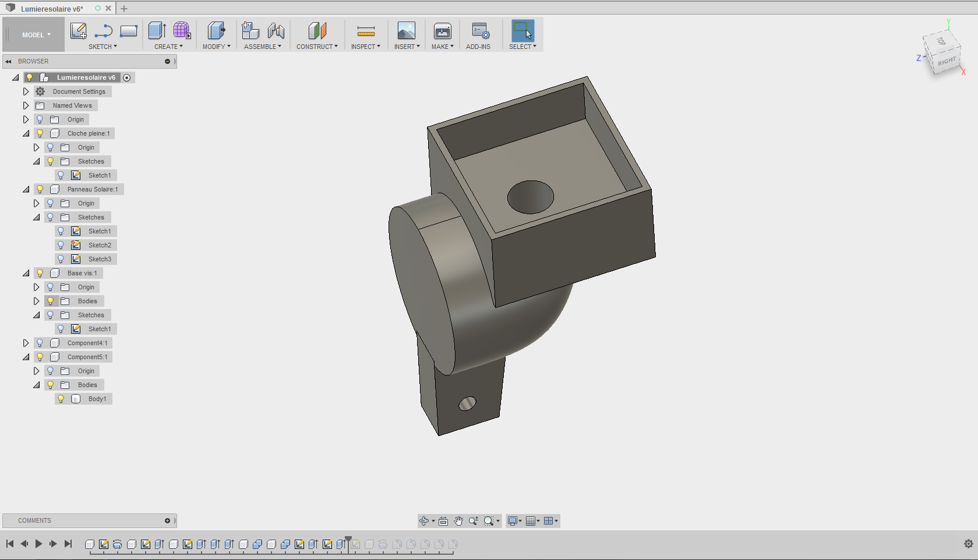This screenshot has width=978, height=560.
Task: Click the Press Pull icon above Modify
Action: click(x=216, y=31)
